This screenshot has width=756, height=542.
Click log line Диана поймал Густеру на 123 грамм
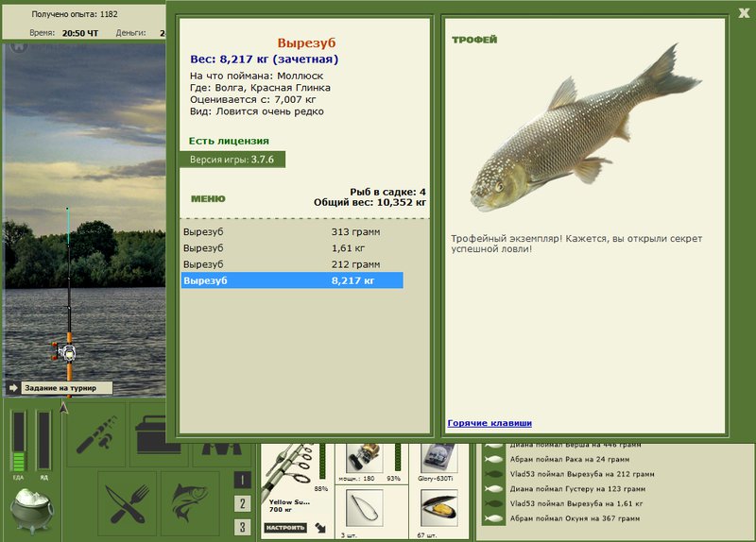pos(577,489)
